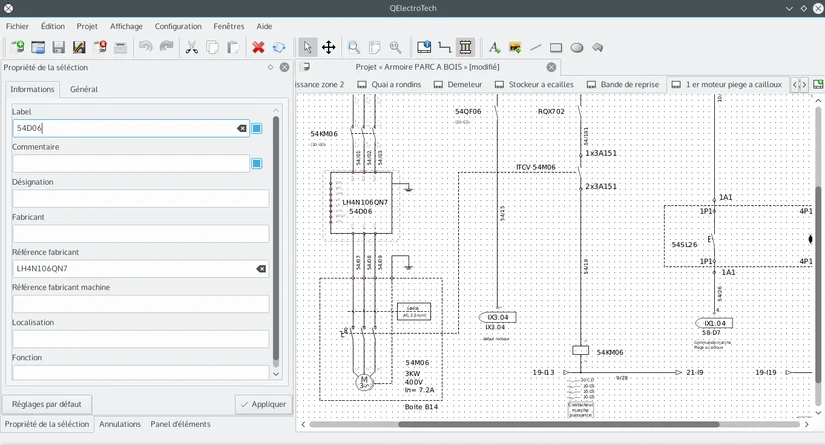Toggle the checkbox next to Label field
Screen dimensions: 825x445
pyautogui.click(x=256, y=128)
